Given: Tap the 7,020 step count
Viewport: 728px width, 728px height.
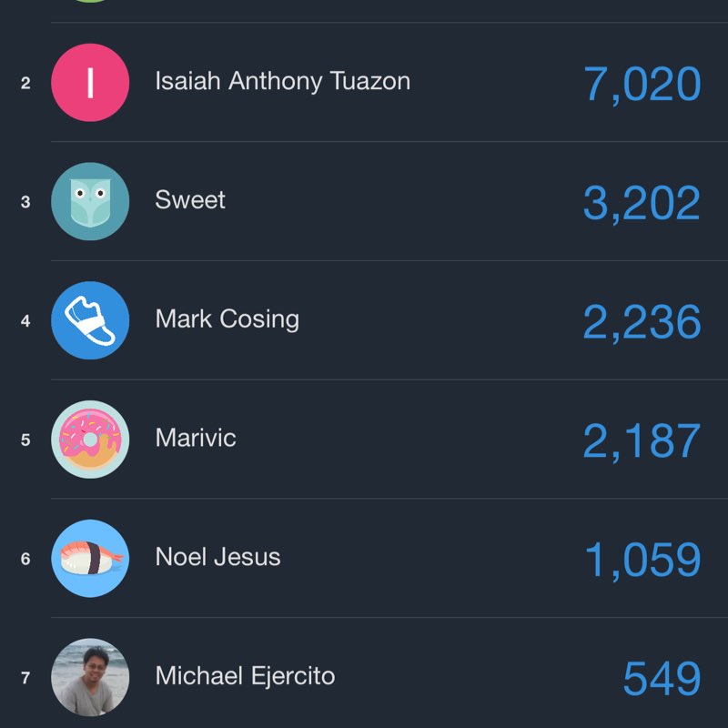Looking at the screenshot, I should pos(642,85).
